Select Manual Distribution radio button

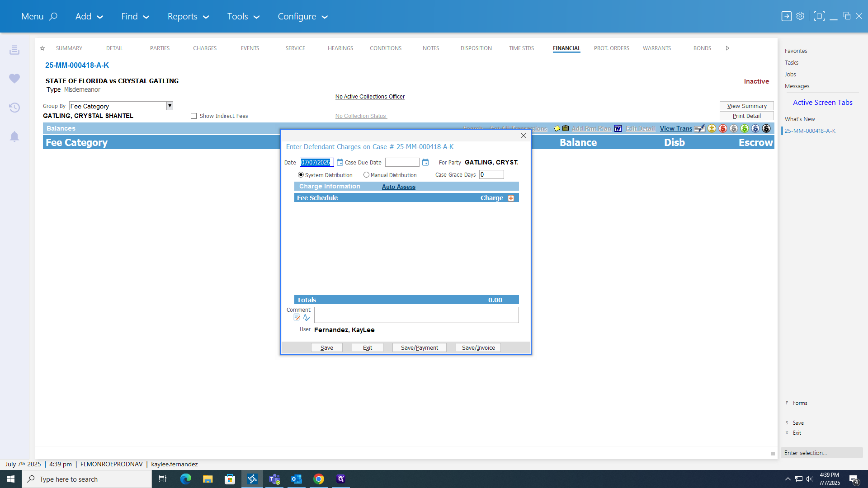coord(366,175)
